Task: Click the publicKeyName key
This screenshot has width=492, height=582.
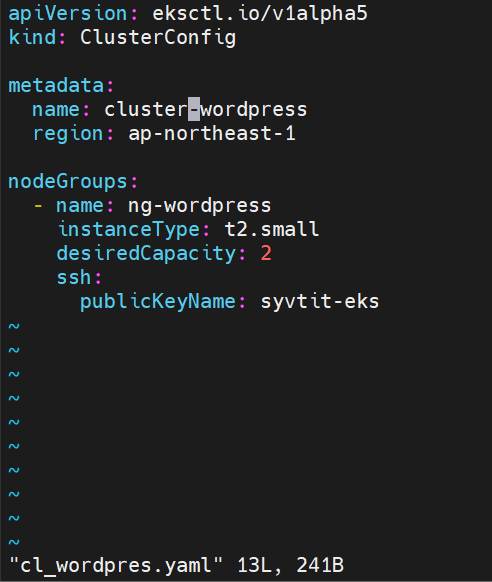Action: (x=158, y=301)
